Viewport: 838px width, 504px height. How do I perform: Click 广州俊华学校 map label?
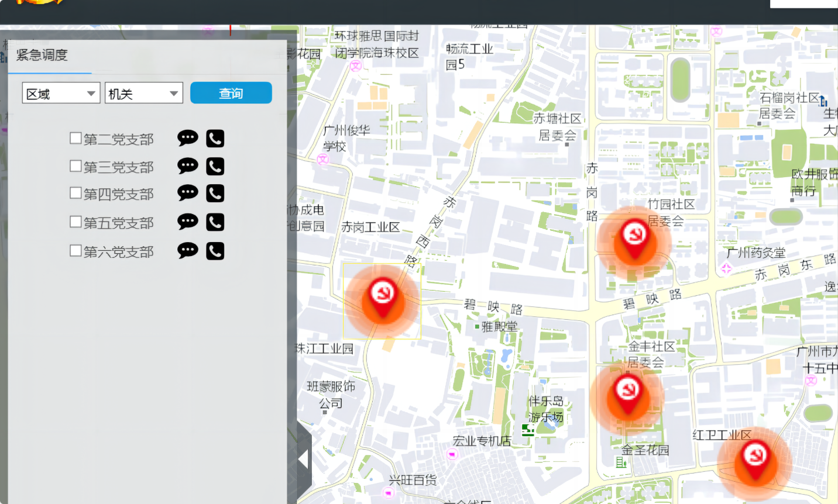click(346, 139)
